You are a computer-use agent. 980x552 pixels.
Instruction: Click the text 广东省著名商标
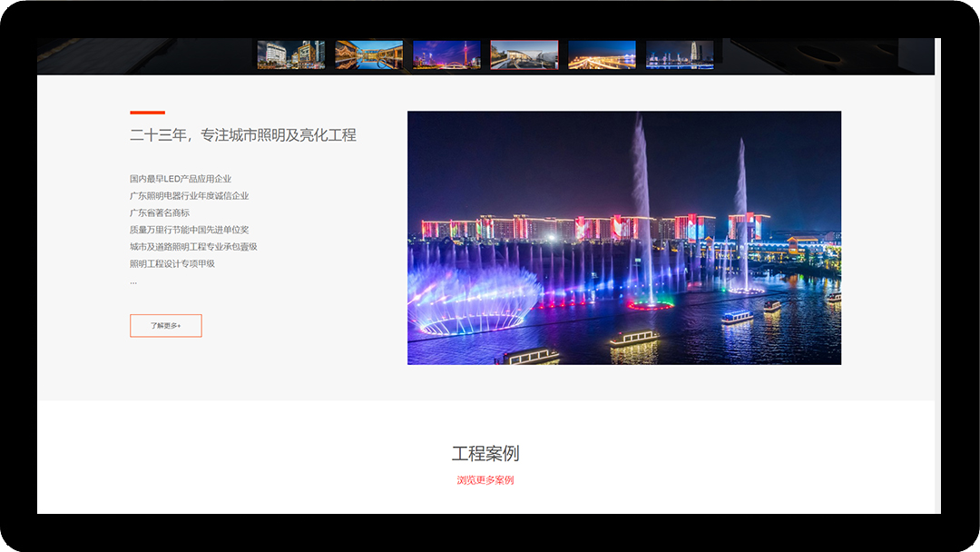click(160, 212)
